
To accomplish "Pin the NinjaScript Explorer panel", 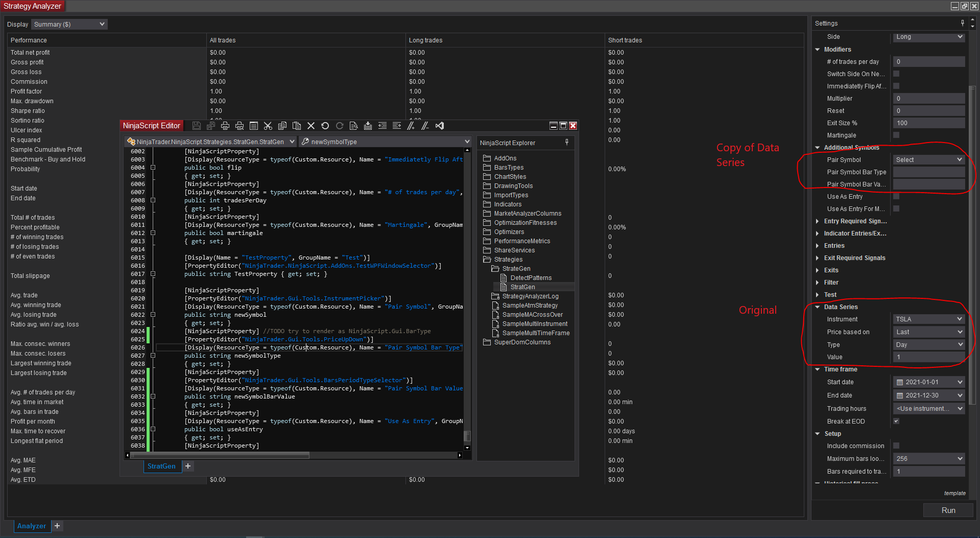I will coord(567,143).
